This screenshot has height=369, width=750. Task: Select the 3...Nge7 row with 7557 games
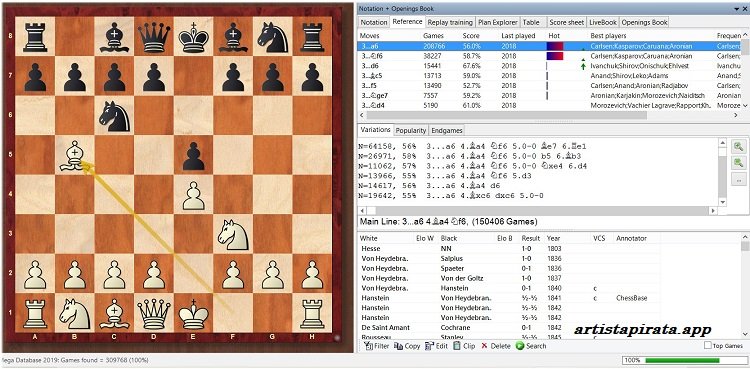(549, 95)
